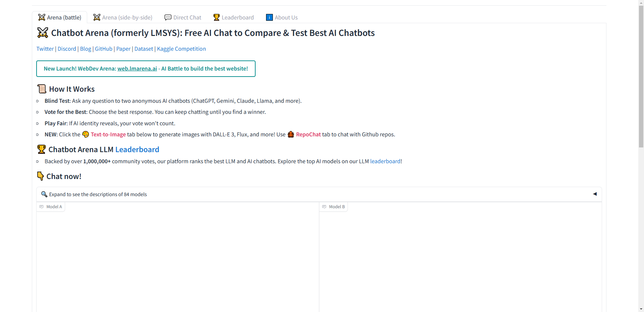Click the crossed swords icon on Arena (battle) tab
This screenshot has height=312, width=644.
pyautogui.click(x=42, y=17)
